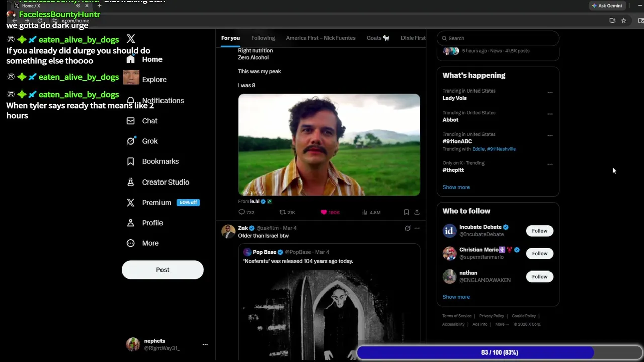Open the Lady Vols trending topic

point(454,98)
